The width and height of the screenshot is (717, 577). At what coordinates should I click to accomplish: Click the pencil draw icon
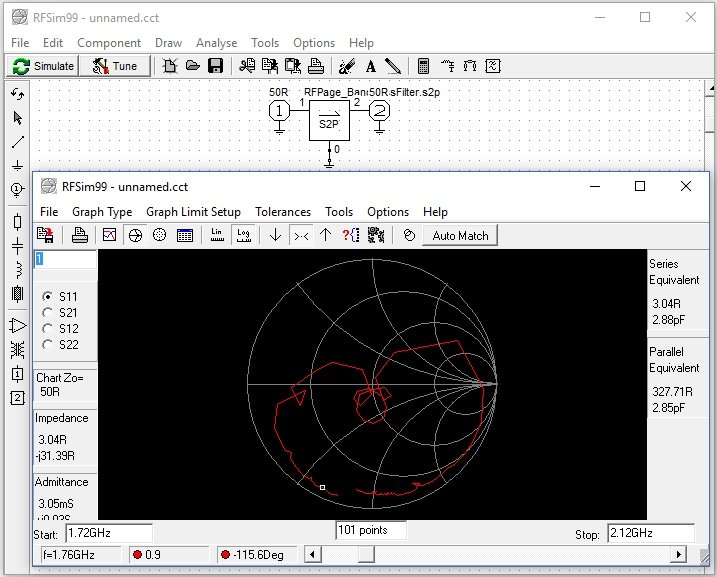coord(393,66)
